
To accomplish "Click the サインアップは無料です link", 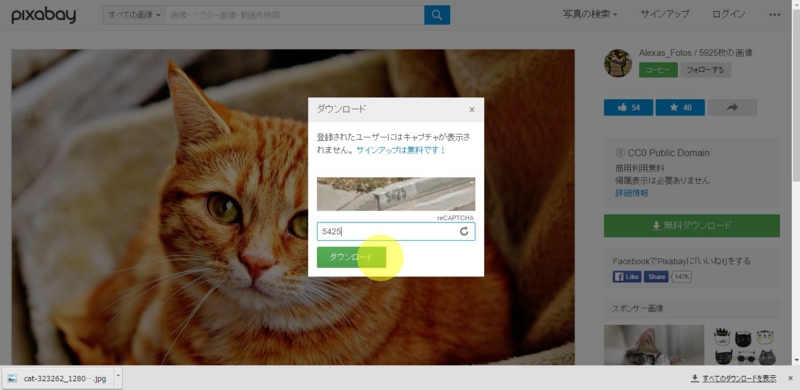I will (401, 151).
